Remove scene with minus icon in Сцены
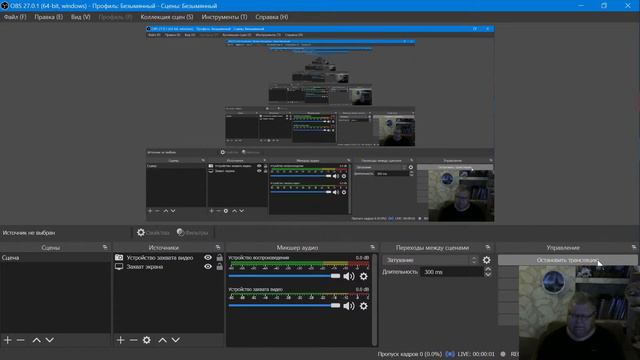This screenshot has height=360, width=640. (20, 340)
